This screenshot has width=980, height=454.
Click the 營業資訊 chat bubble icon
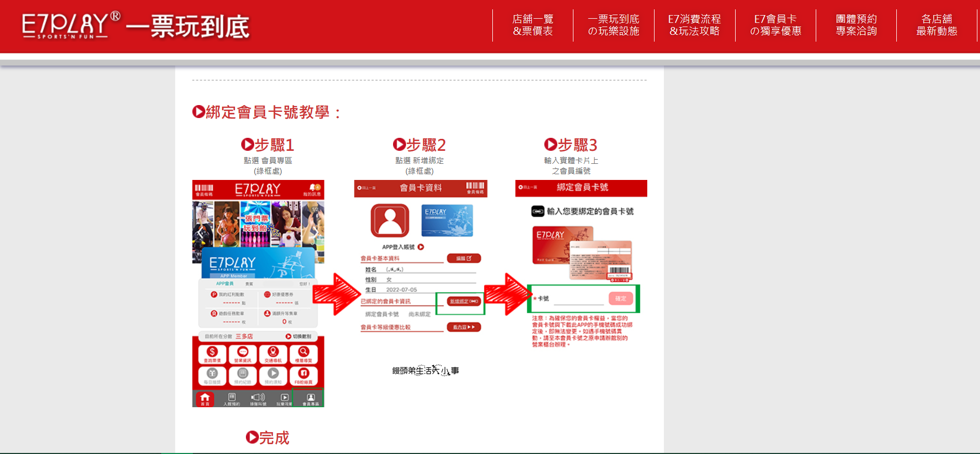(x=243, y=354)
